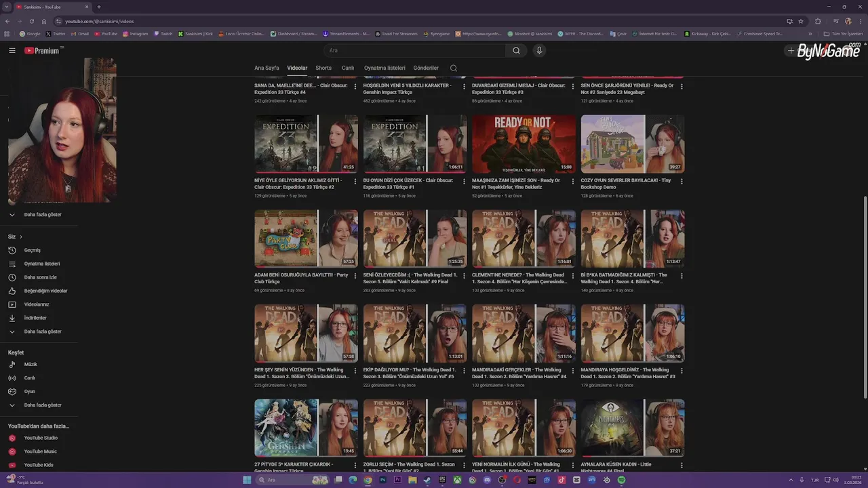The width and height of the screenshot is (868, 488).
Task: Open options menu for Party Club Türkçe video
Action: point(355,276)
